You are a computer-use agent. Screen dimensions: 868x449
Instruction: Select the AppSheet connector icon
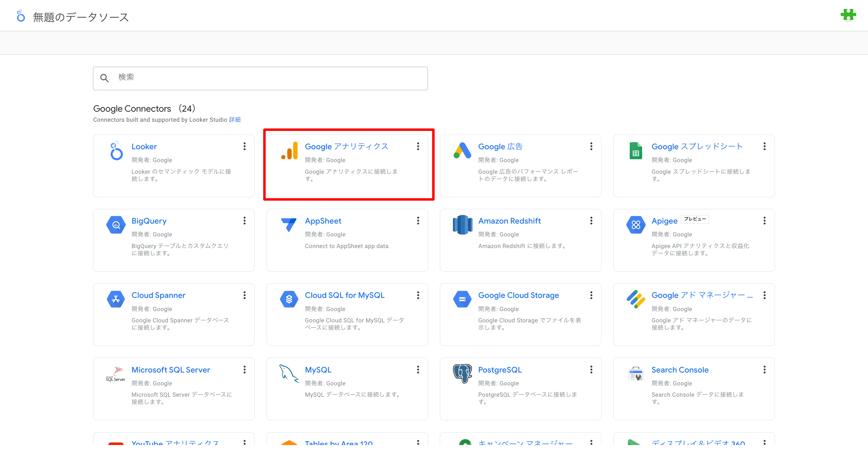click(x=289, y=224)
